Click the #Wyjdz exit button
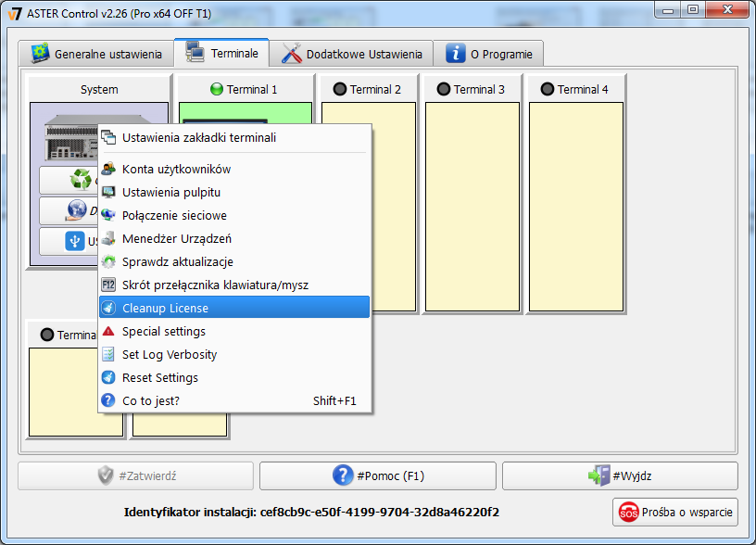The image size is (756, 545). click(620, 476)
